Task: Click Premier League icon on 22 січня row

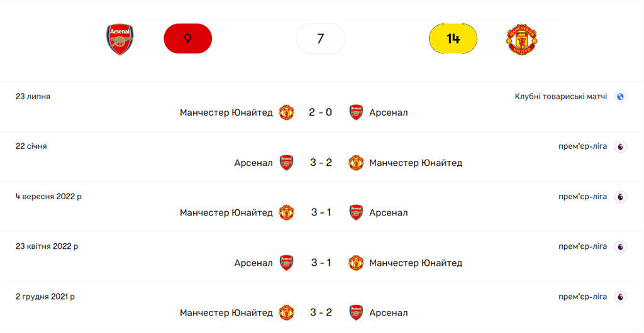Action: tap(620, 146)
